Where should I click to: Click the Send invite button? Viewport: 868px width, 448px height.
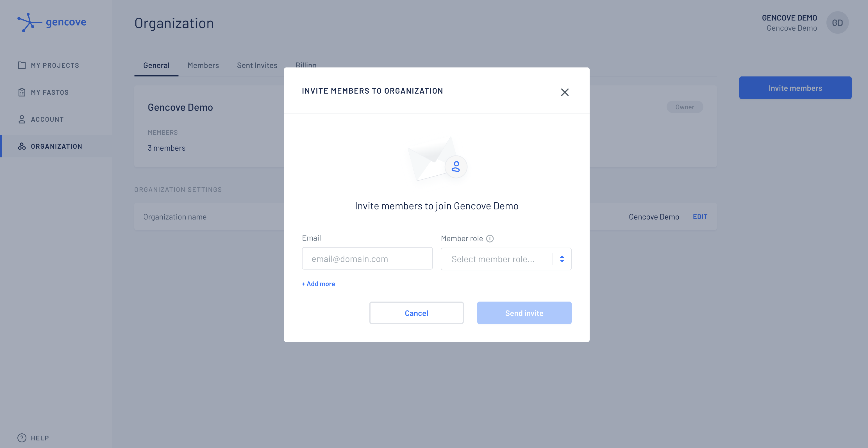pos(524,313)
